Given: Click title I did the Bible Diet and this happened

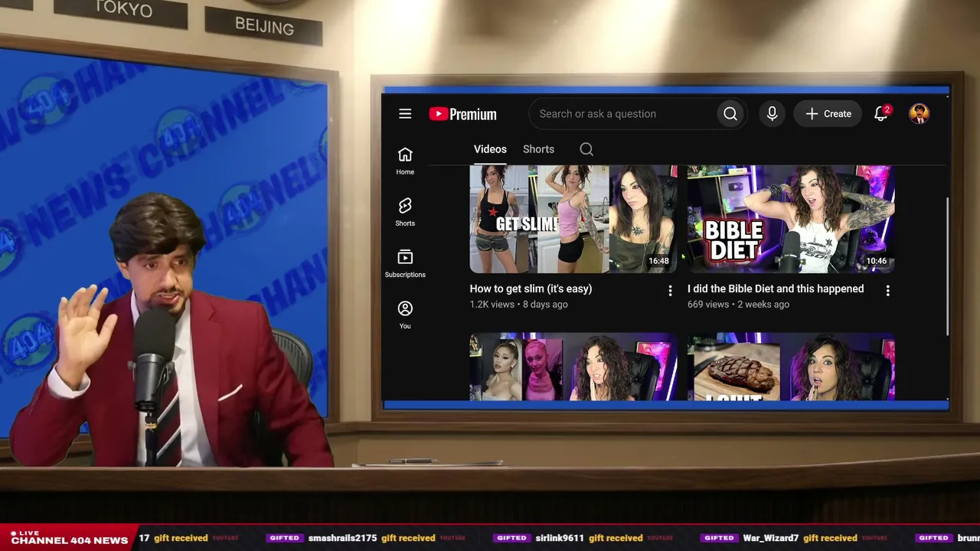Looking at the screenshot, I should pyautogui.click(x=776, y=289).
